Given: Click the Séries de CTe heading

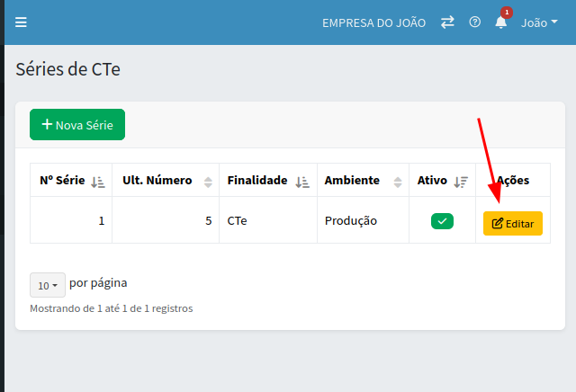Looking at the screenshot, I should (68, 69).
